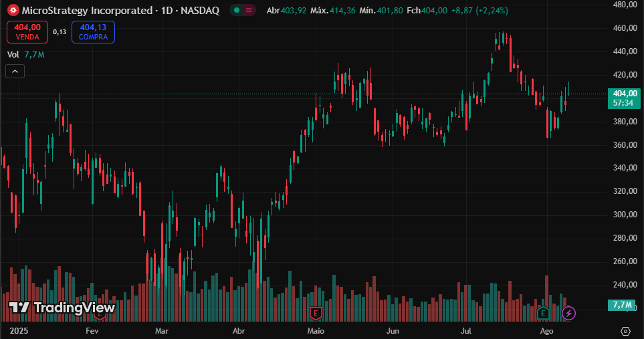
Task: Click the current price label 404,00 on the axis
Action: coord(625,98)
